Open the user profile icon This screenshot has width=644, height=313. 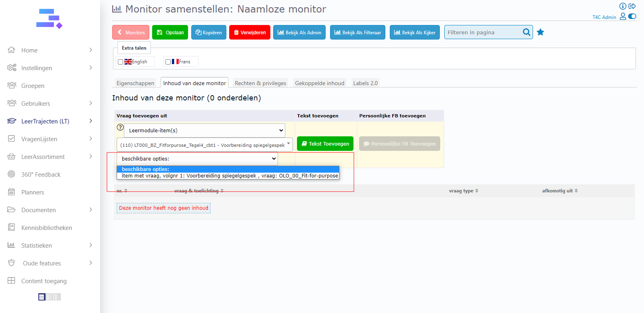point(623,16)
